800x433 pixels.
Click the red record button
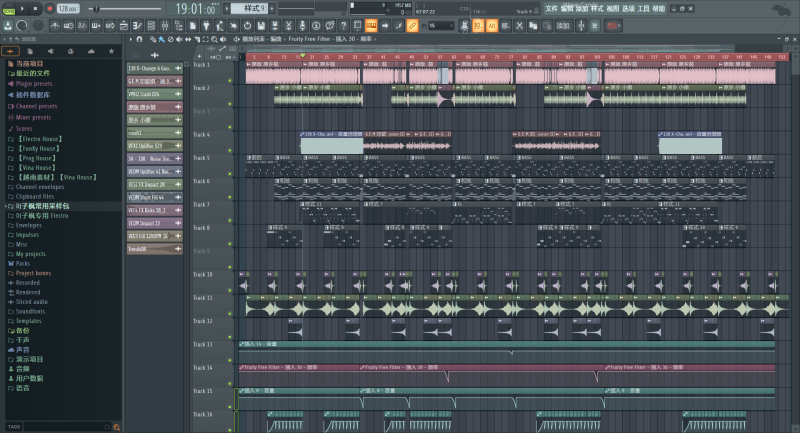point(49,8)
